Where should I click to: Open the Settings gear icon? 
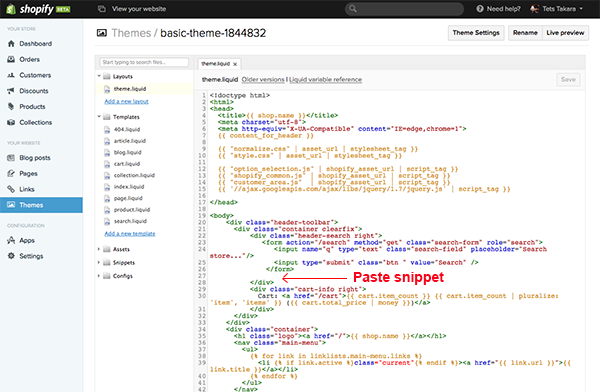(11, 256)
